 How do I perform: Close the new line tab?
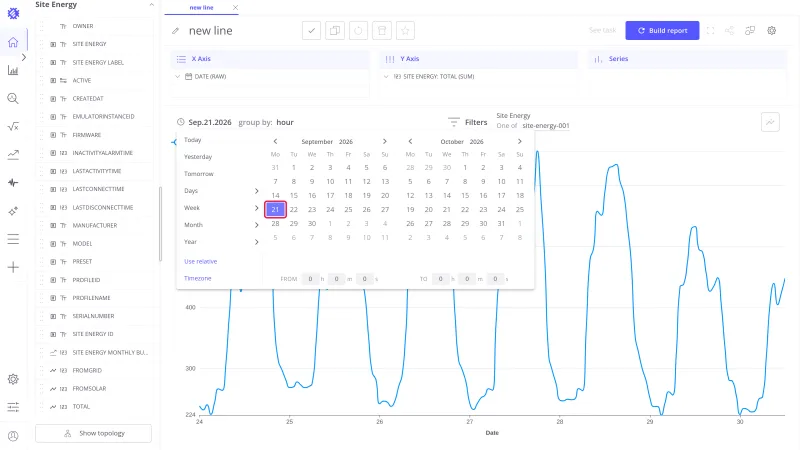click(x=235, y=8)
